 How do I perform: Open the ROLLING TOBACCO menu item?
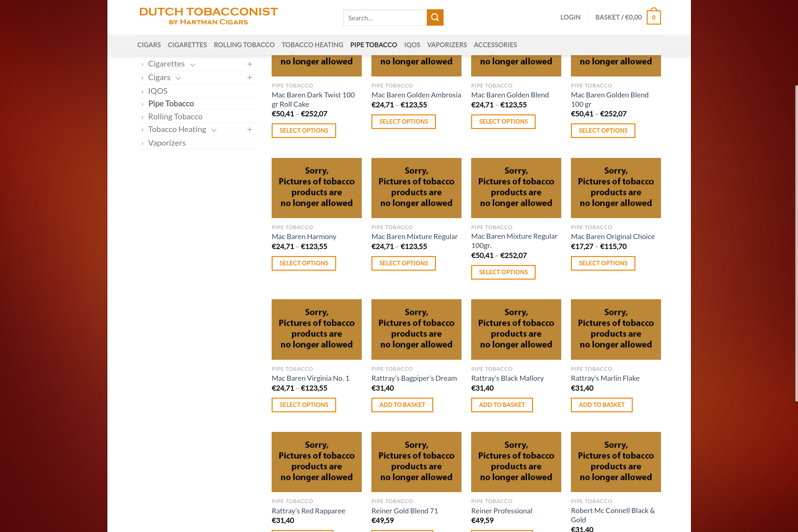coord(244,45)
